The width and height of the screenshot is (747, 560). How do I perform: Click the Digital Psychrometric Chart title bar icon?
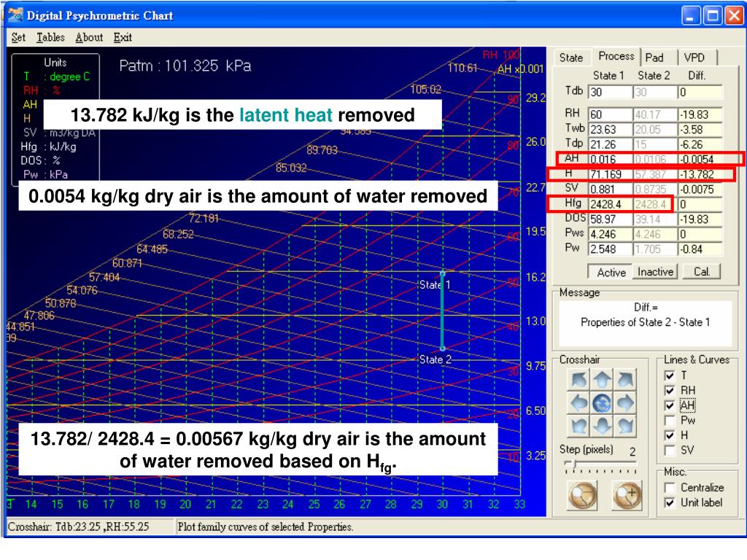pyautogui.click(x=15, y=15)
